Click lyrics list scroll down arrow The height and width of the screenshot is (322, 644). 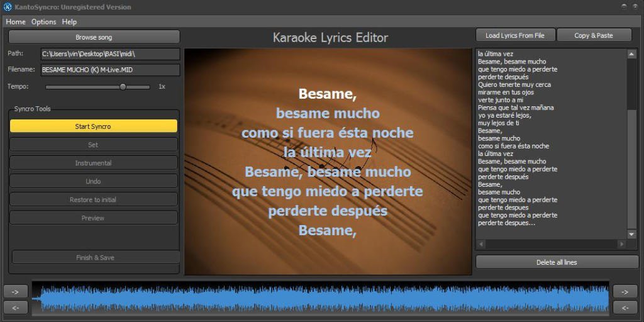[x=631, y=234]
